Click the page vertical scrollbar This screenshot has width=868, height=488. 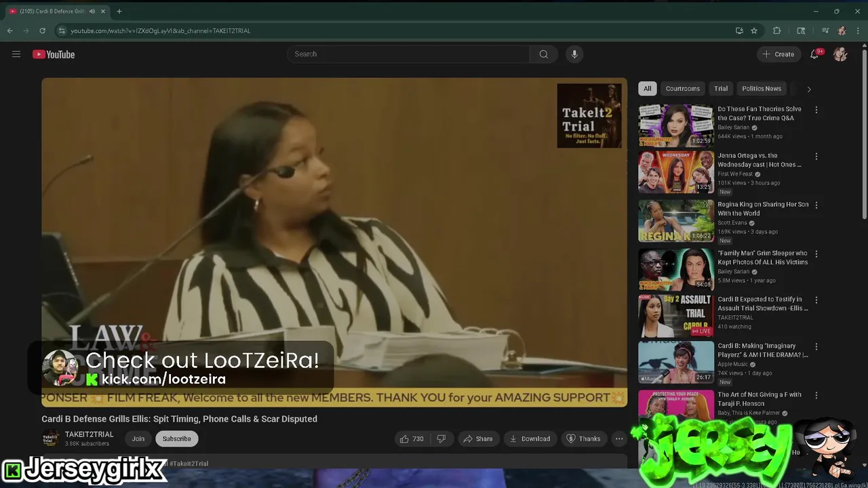point(864,136)
